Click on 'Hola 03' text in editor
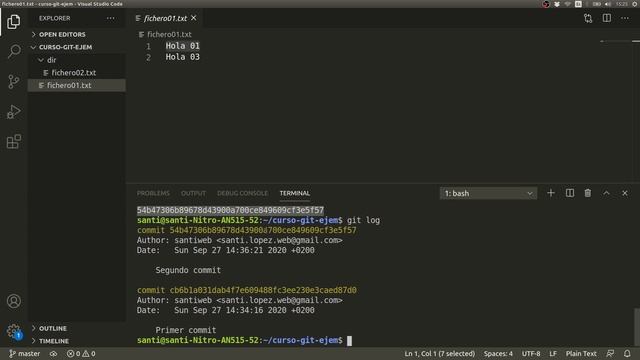640x360 pixels. [x=182, y=57]
